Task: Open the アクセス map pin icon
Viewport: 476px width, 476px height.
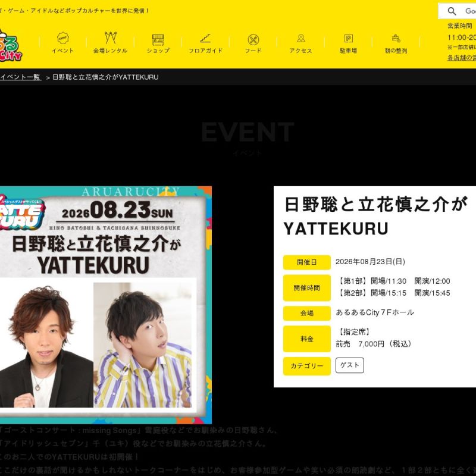Action: 301,38
